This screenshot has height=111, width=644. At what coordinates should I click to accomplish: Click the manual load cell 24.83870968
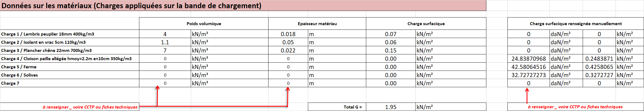529,59
